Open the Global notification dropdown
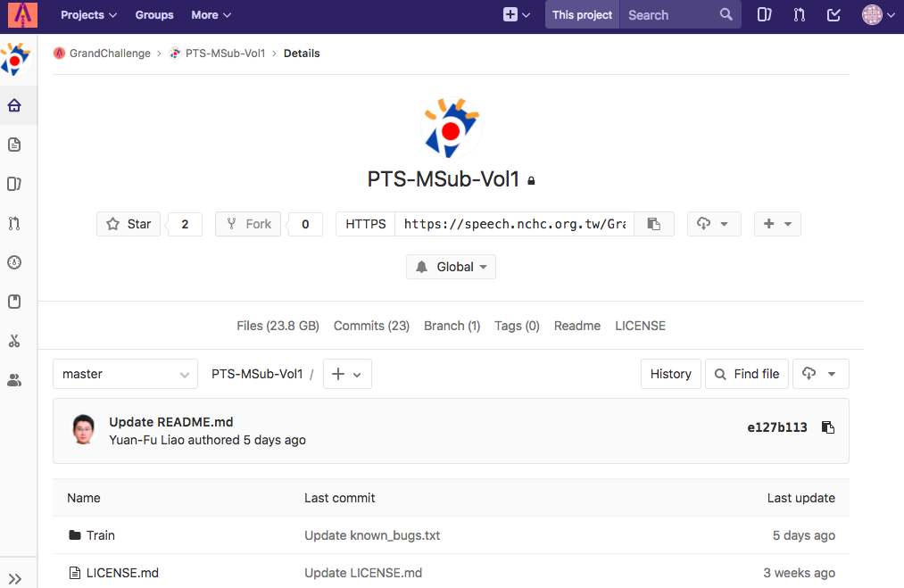The width and height of the screenshot is (904, 588). pyautogui.click(x=451, y=267)
